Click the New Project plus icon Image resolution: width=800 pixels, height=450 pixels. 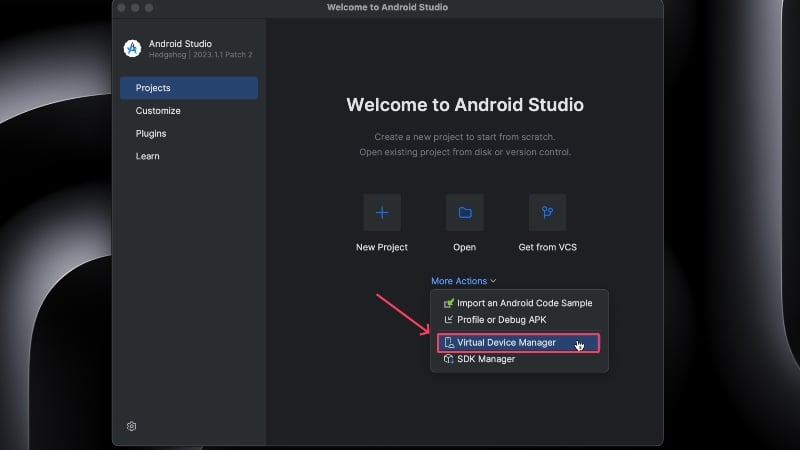click(382, 212)
